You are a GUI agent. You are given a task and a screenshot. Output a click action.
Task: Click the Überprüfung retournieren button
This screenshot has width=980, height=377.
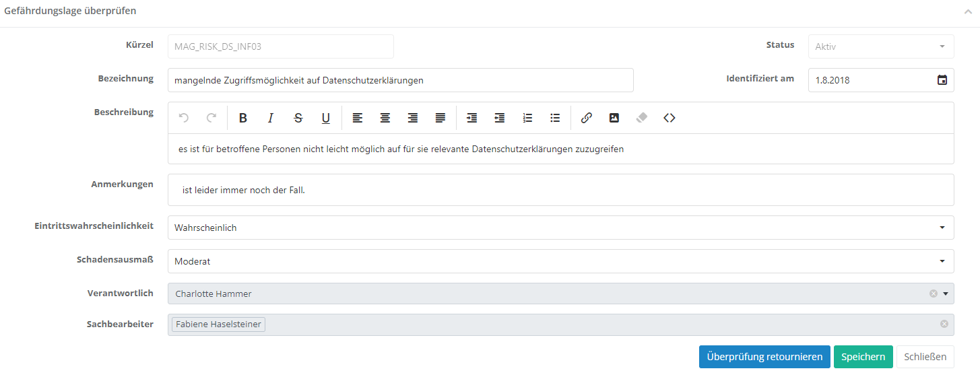coord(764,357)
